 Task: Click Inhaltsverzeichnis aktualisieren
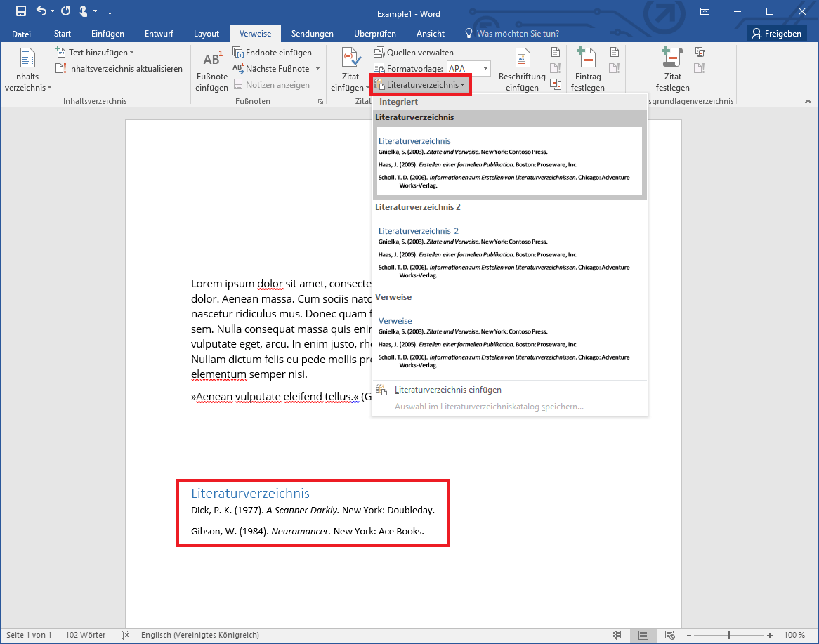click(119, 69)
